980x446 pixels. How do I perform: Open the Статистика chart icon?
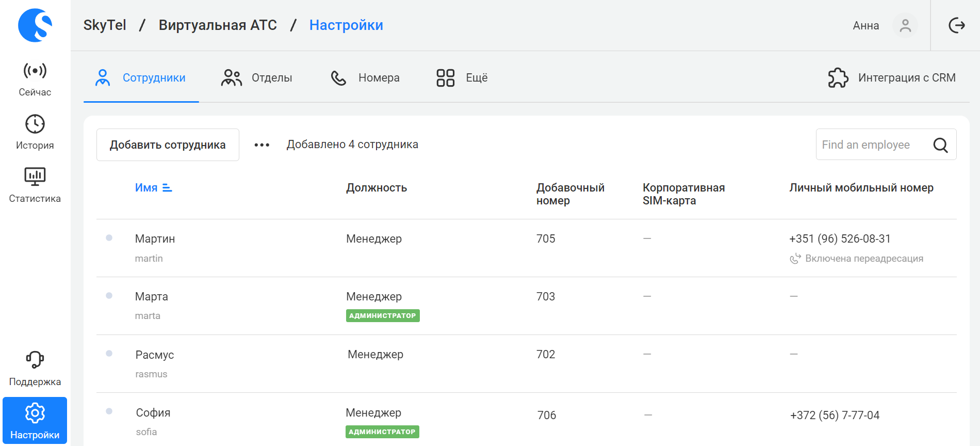(35, 177)
